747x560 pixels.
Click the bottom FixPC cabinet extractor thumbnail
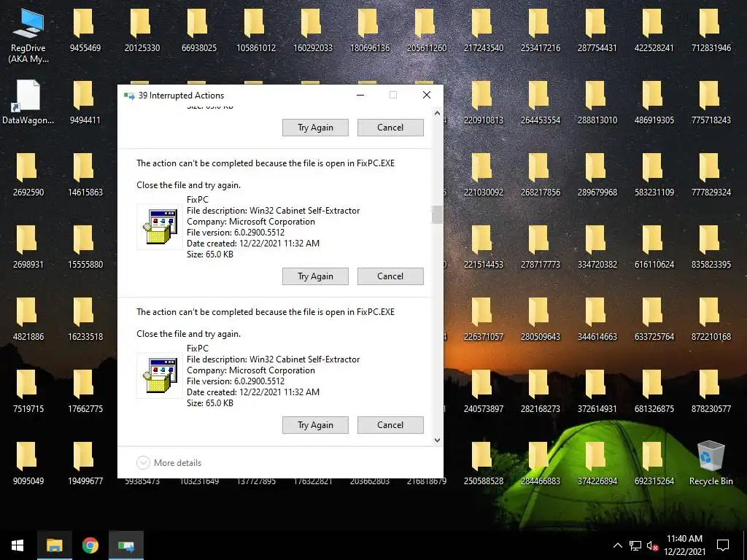(x=160, y=376)
